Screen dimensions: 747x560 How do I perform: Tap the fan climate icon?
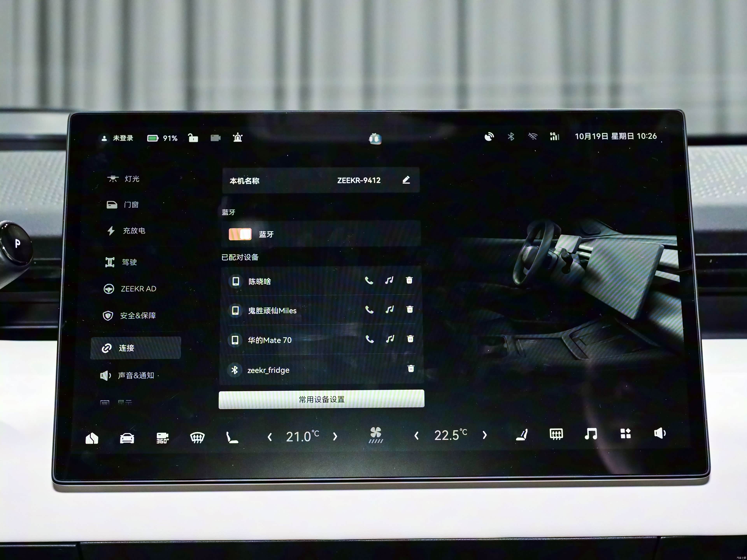375,435
